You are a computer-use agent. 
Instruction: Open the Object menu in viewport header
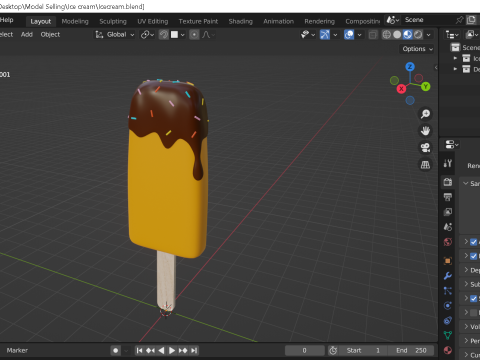[x=50, y=35]
